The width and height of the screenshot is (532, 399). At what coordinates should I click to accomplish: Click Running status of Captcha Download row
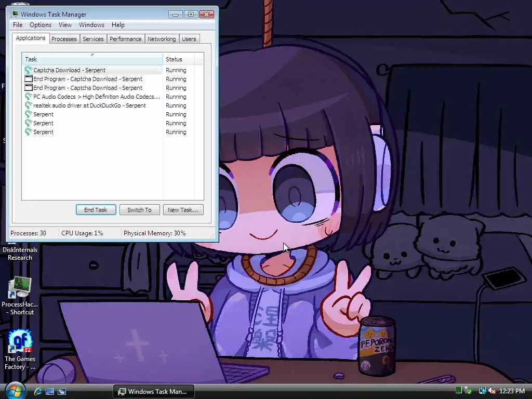176,70
